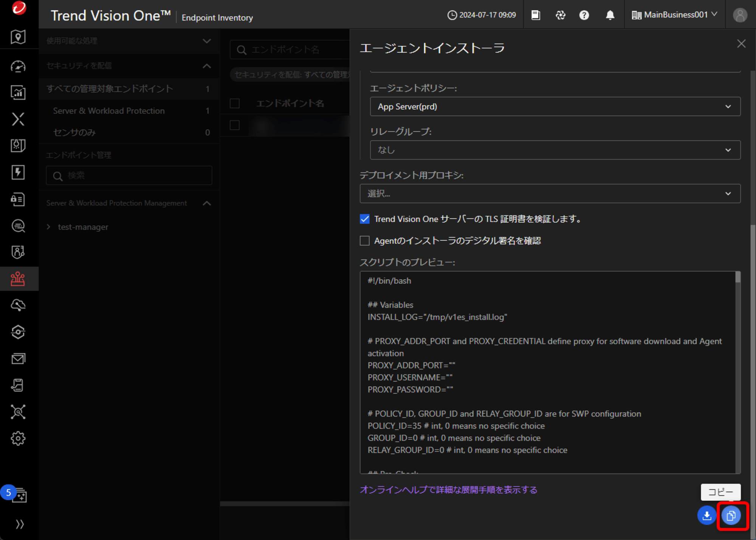Check the first endpoint row checkbox
The width and height of the screenshot is (756, 540).
(x=235, y=125)
